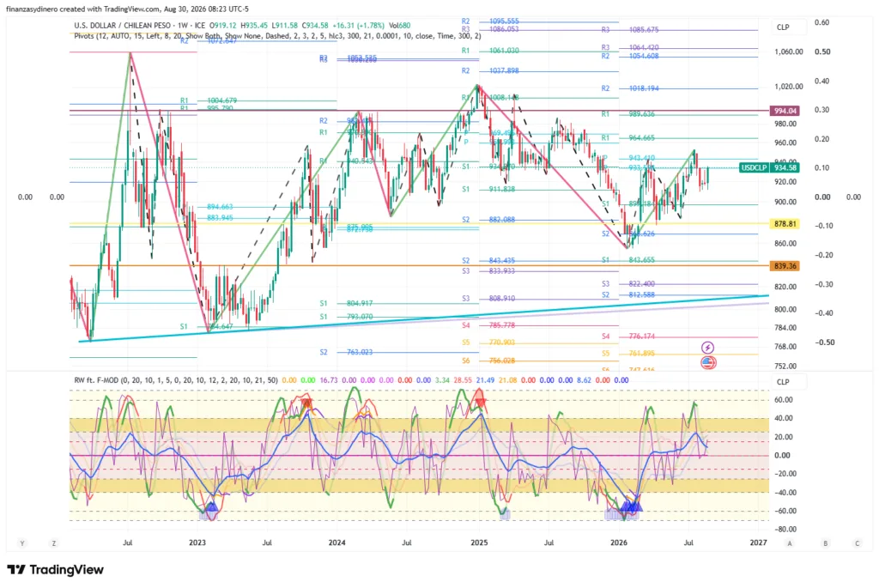Click the 60.00 indicator axis label
This screenshot has height=588, width=879.
tap(783, 400)
